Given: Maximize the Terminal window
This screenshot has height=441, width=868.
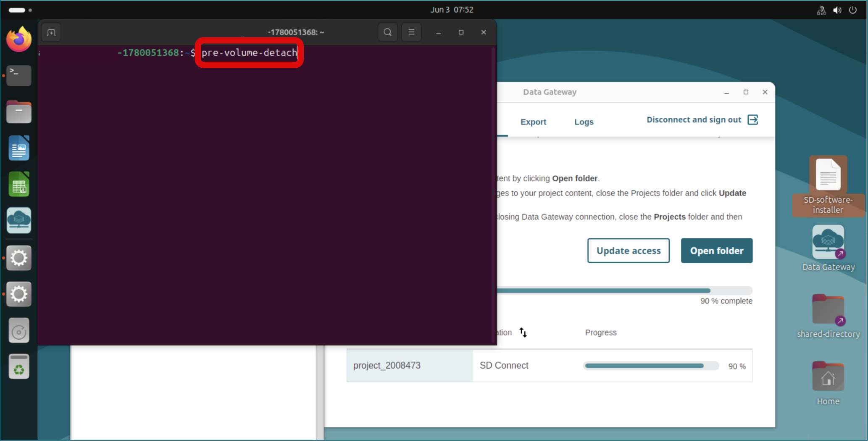Looking at the screenshot, I should click(461, 32).
